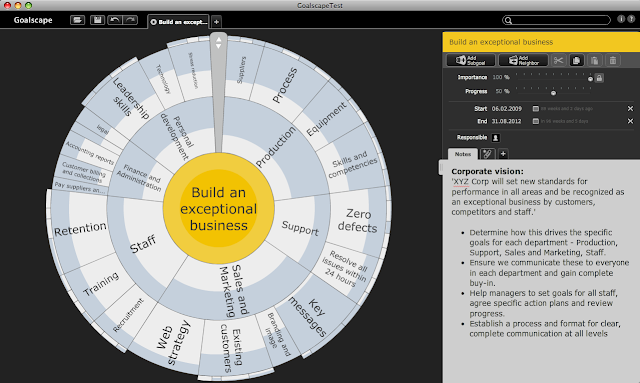
Task: Click Add Subgoal button
Action: point(471,60)
